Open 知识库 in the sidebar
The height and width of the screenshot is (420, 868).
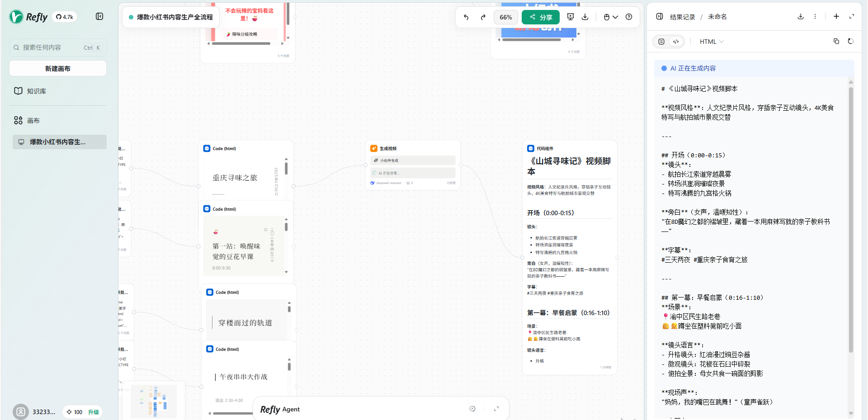coord(36,91)
